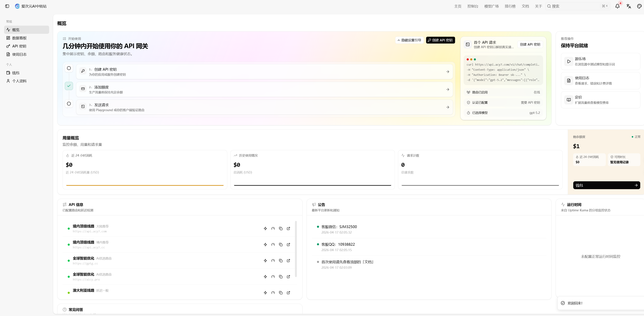Click the black 创建 API 密钥 button
This screenshot has width=644, height=316.
[440, 40]
